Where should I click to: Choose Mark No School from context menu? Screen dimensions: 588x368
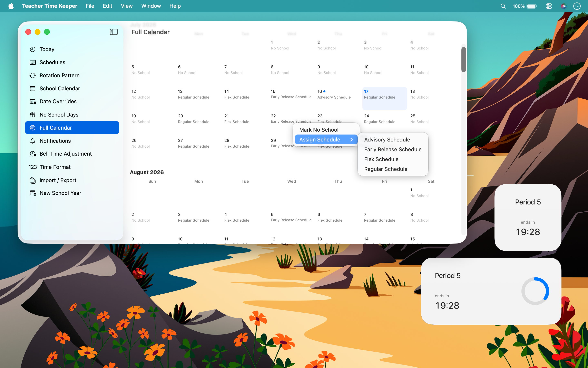point(326,130)
